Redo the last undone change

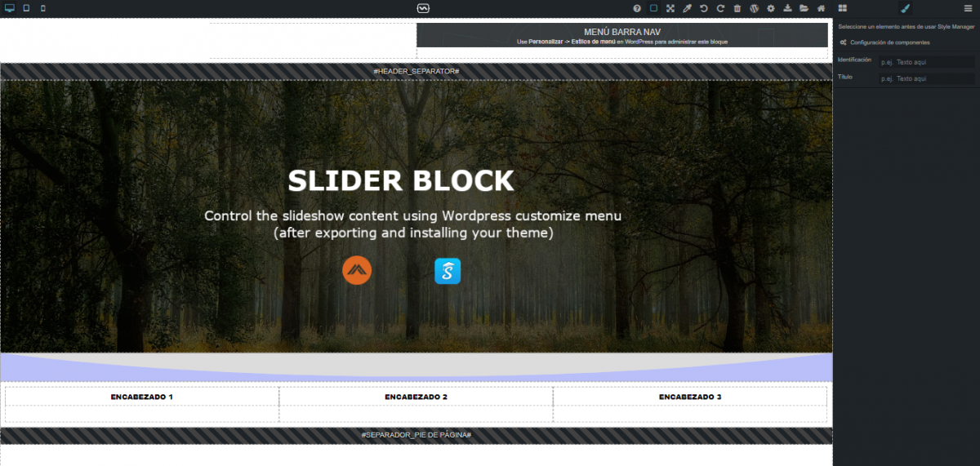tap(720, 8)
